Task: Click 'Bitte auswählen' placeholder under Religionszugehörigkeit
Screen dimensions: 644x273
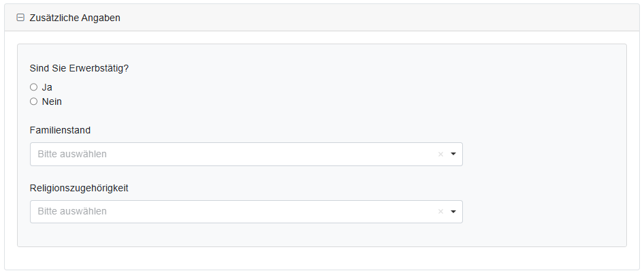Action: coord(72,212)
